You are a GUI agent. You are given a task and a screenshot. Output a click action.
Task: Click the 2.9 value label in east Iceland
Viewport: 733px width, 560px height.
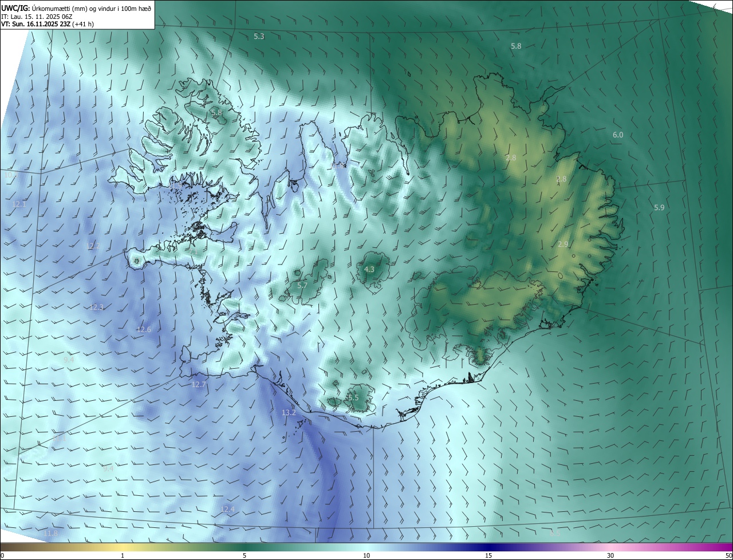pos(563,244)
